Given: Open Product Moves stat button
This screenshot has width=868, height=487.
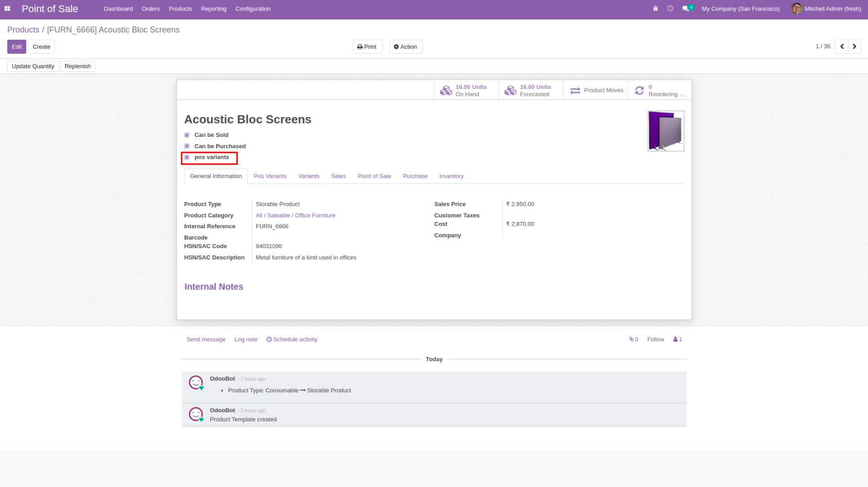Looking at the screenshot, I should tap(596, 90).
